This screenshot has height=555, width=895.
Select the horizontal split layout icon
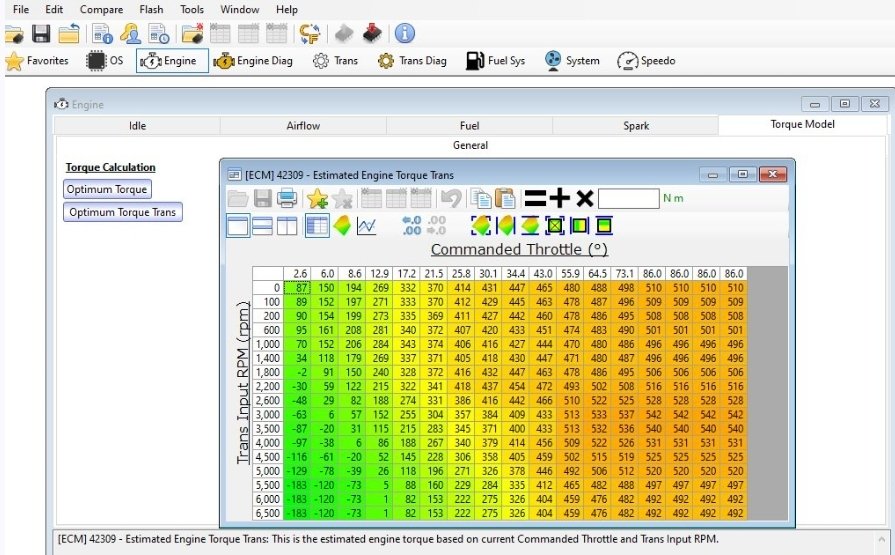pyautogui.click(x=262, y=226)
